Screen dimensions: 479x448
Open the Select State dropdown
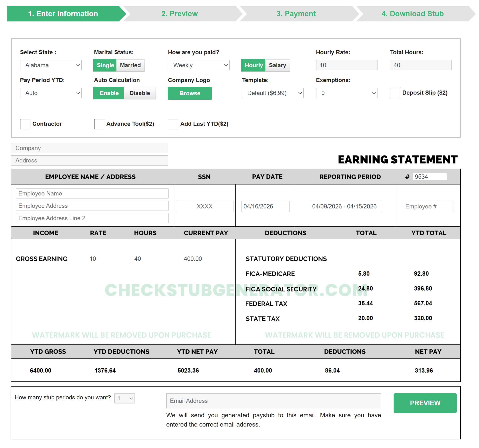[51, 65]
